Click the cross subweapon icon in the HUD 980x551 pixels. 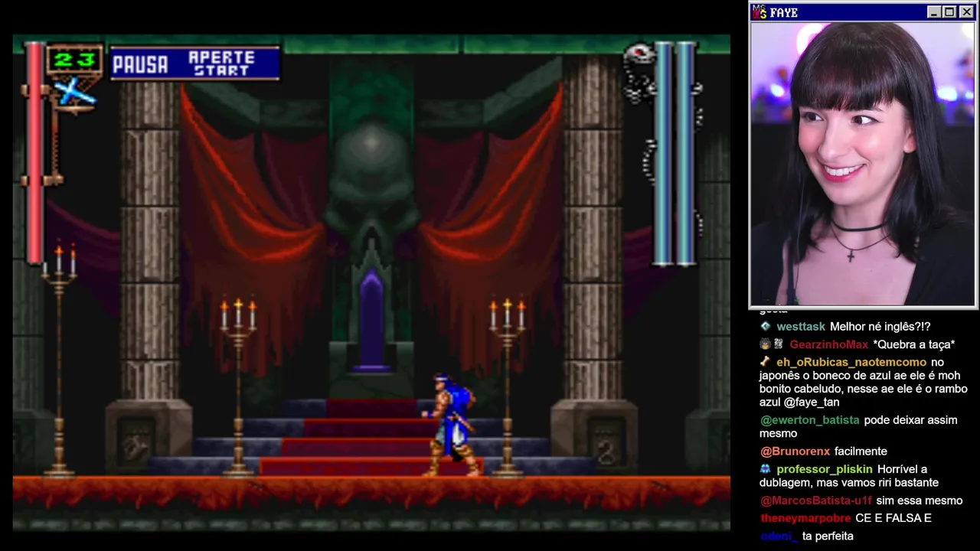coord(75,92)
